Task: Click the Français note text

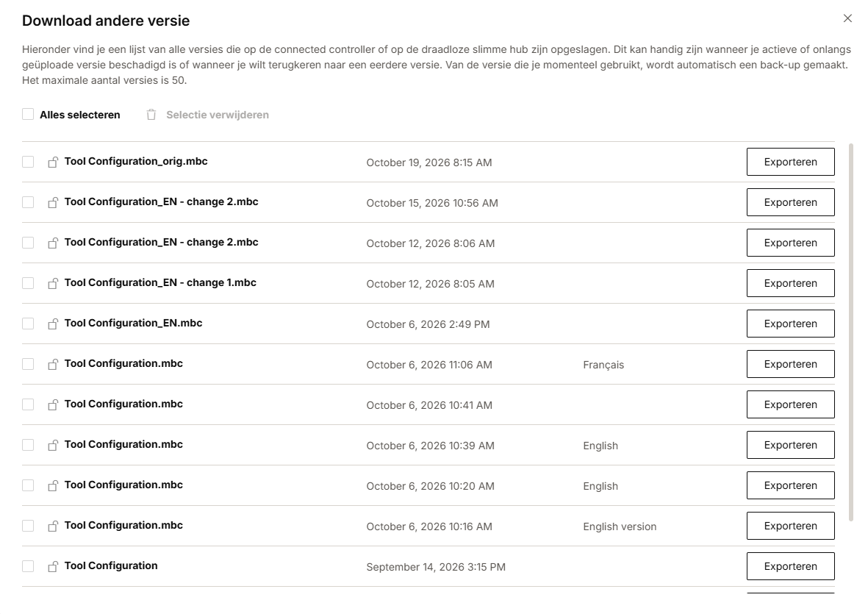Action: click(603, 365)
